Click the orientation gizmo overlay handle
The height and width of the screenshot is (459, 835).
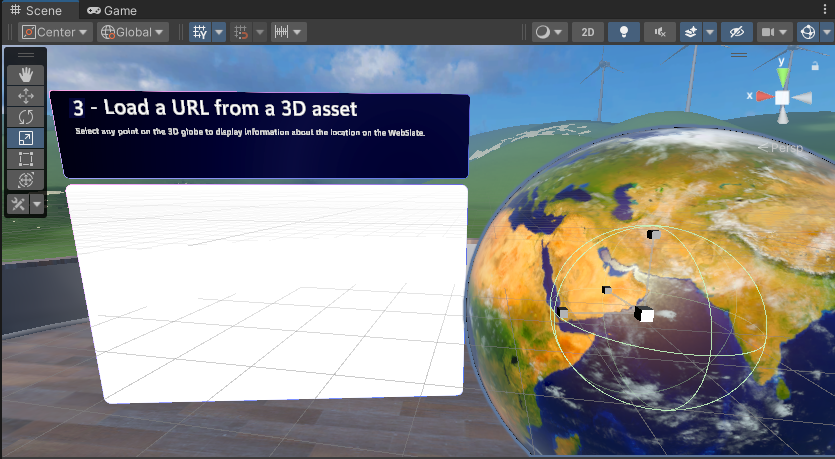[739, 54]
